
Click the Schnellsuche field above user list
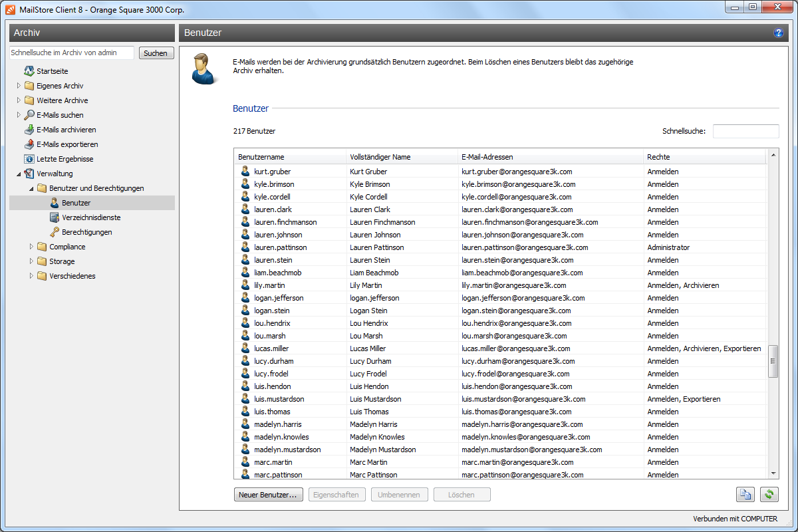745,131
